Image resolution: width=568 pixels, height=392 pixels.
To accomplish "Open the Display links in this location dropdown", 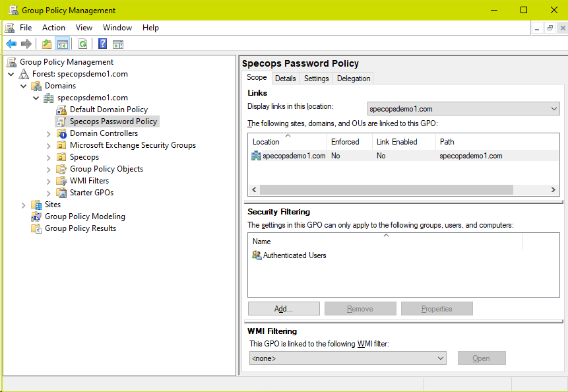I will 463,109.
